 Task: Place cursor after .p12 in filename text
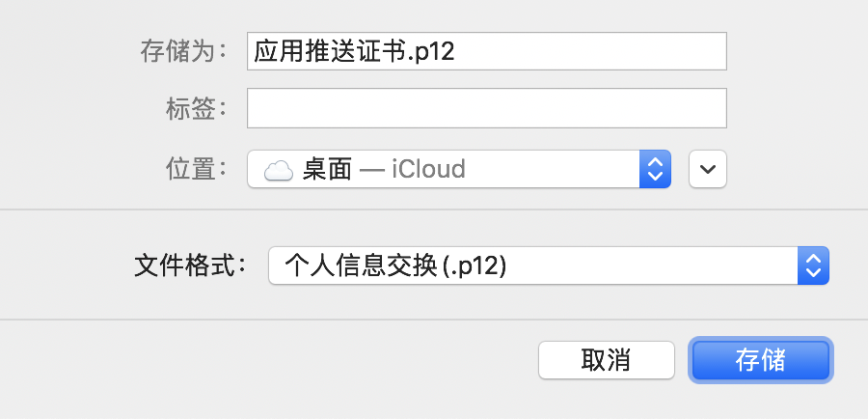click(455, 51)
